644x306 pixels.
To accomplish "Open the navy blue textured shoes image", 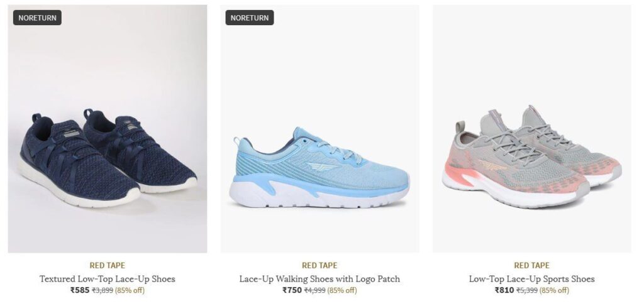I will tap(107, 129).
